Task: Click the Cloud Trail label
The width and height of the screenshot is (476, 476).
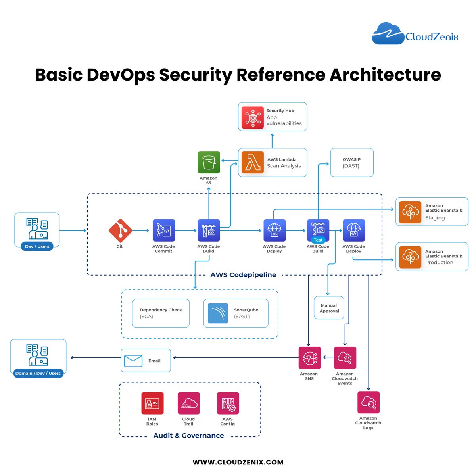Action: pyautogui.click(x=188, y=421)
